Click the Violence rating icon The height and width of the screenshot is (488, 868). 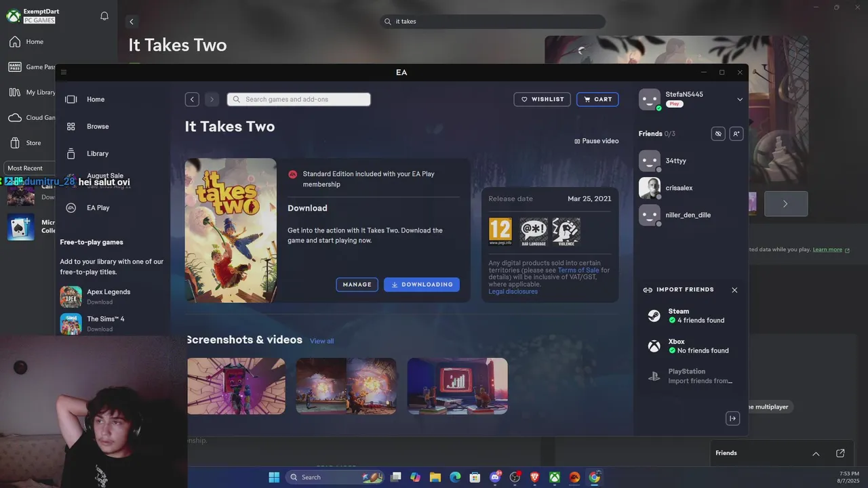(x=566, y=231)
